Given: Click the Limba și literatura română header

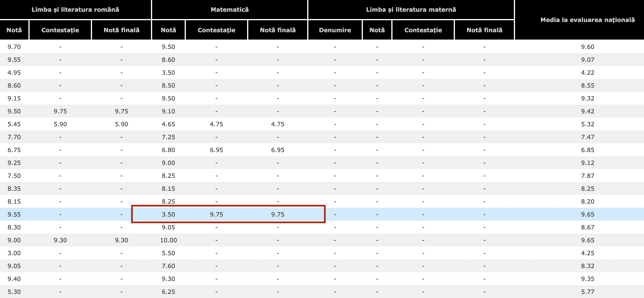Looking at the screenshot, I should point(75,10).
